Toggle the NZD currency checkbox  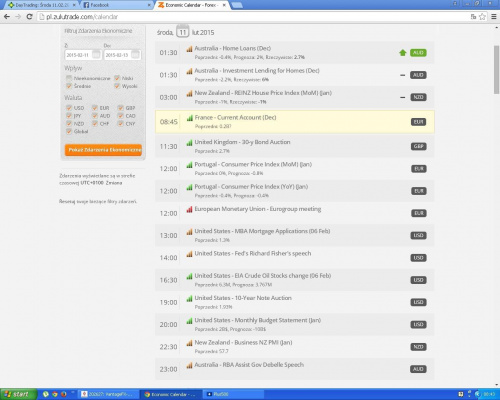pos(69,124)
